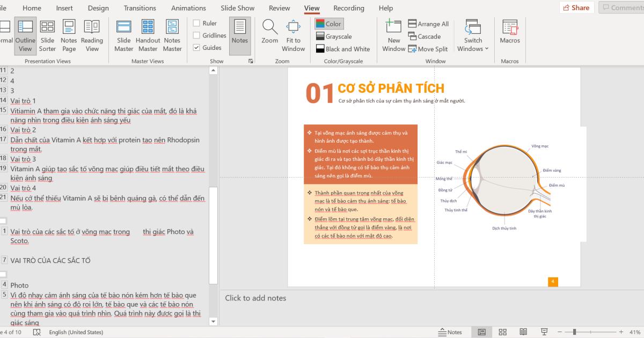This screenshot has height=338, width=644.
Task: Open Handout Master view
Action: click(x=148, y=35)
